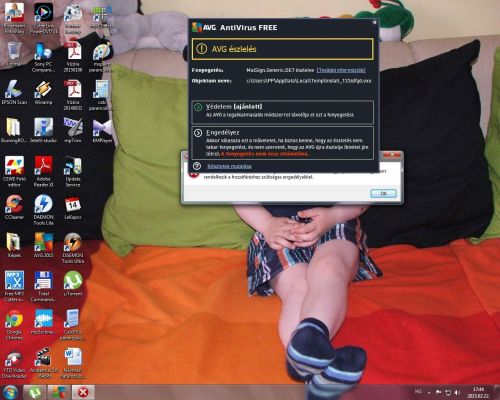Open the Windows Start menu
Image resolution: width=500 pixels, height=400 pixels.
click(10, 392)
